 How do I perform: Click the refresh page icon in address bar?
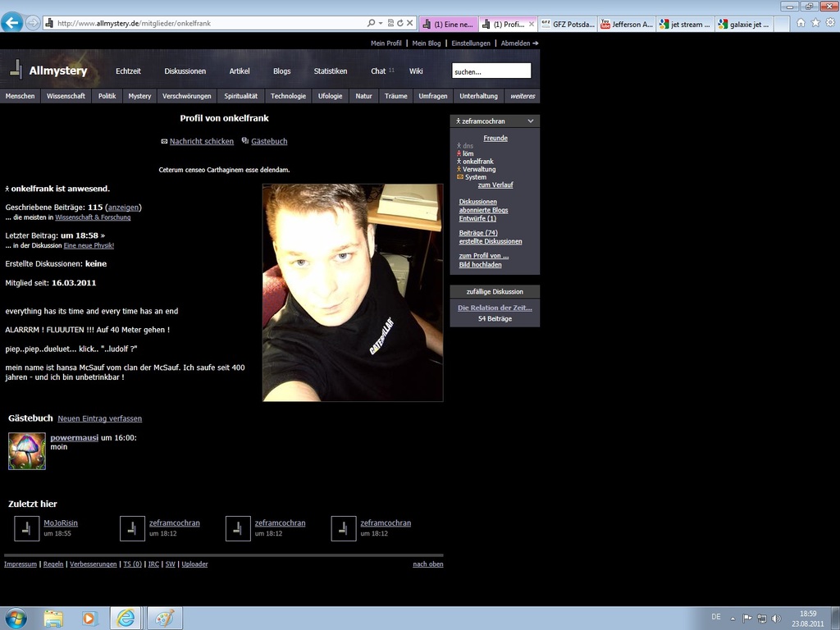400,23
